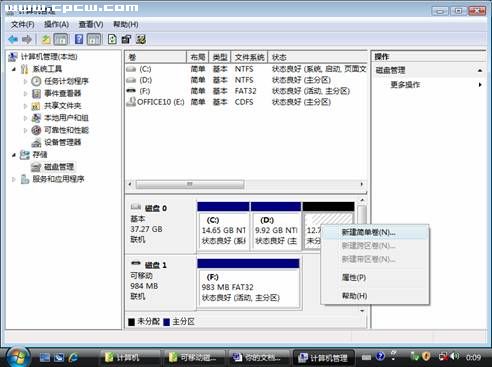Open the 文件(F) menu
The height and width of the screenshot is (367, 492).
pyautogui.click(x=23, y=24)
